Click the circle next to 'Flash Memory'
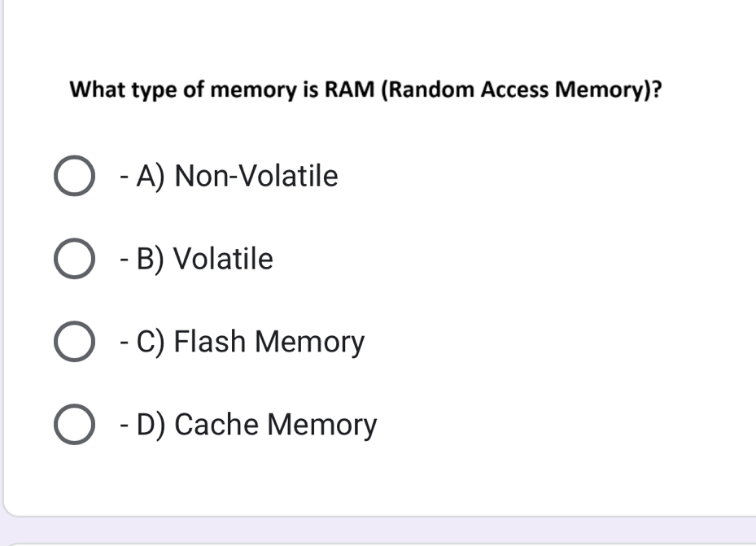The height and width of the screenshot is (546, 756). tap(75, 342)
